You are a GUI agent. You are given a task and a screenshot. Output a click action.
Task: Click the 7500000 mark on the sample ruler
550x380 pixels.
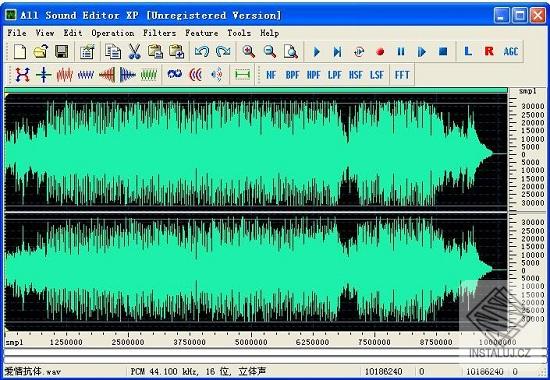374,342
